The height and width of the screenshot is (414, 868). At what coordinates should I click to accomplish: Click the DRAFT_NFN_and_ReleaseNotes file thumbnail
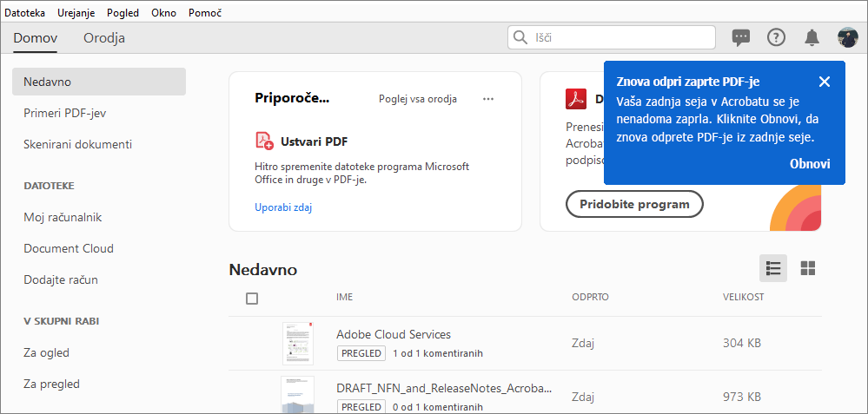pyautogui.click(x=298, y=395)
